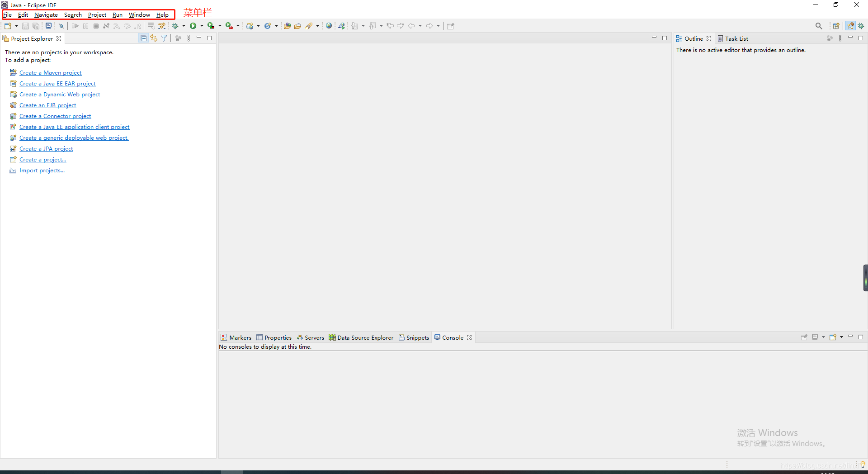This screenshot has width=868, height=474.
Task: Click the Save icon in toolbar
Action: pyautogui.click(x=26, y=26)
